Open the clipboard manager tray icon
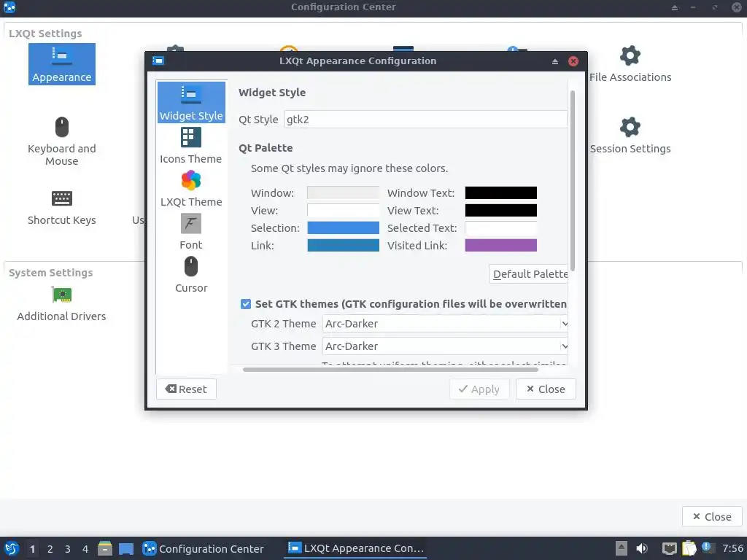The image size is (747, 560). (x=689, y=548)
